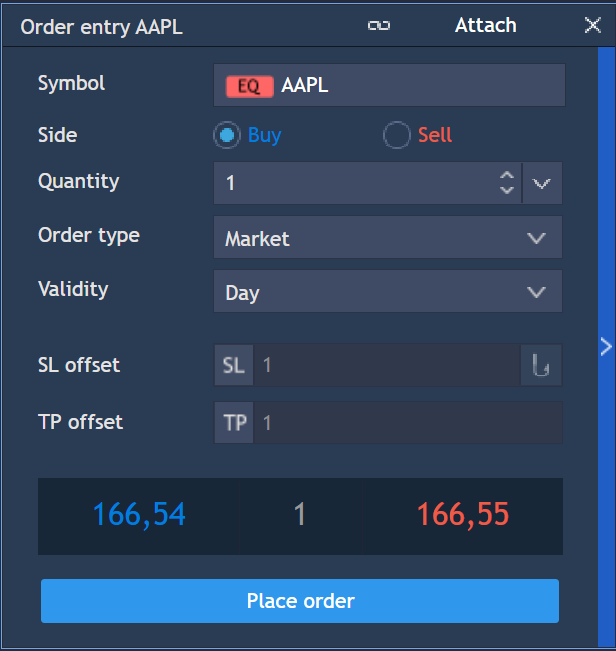
Task: Select the Buy radio button
Action: [x=228, y=135]
